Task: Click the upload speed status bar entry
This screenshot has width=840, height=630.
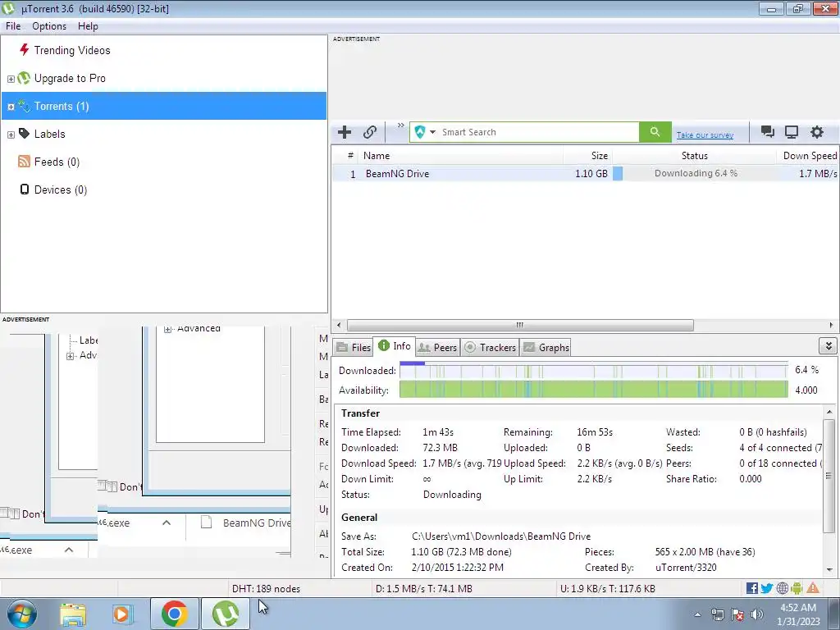Action: (608, 589)
